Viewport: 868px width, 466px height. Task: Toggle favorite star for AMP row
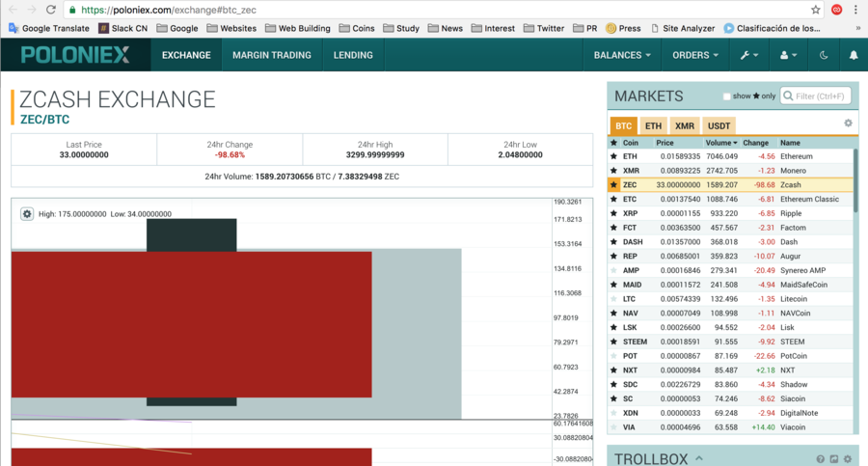tap(613, 270)
